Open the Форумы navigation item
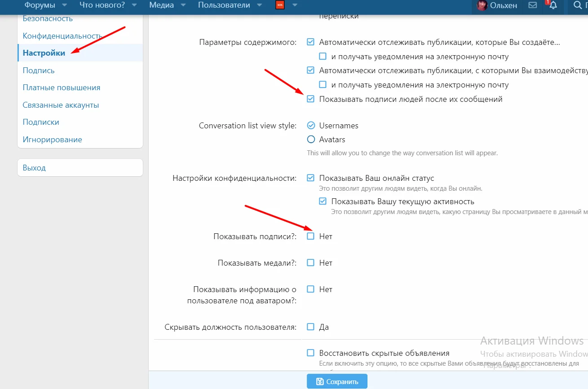This screenshot has width=588, height=389. (x=40, y=5)
